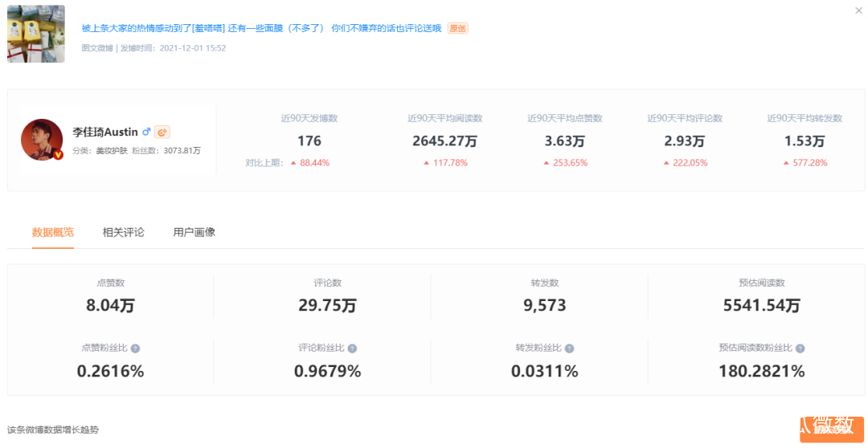Click the 李佳琦Austin profile avatar

tap(42, 140)
